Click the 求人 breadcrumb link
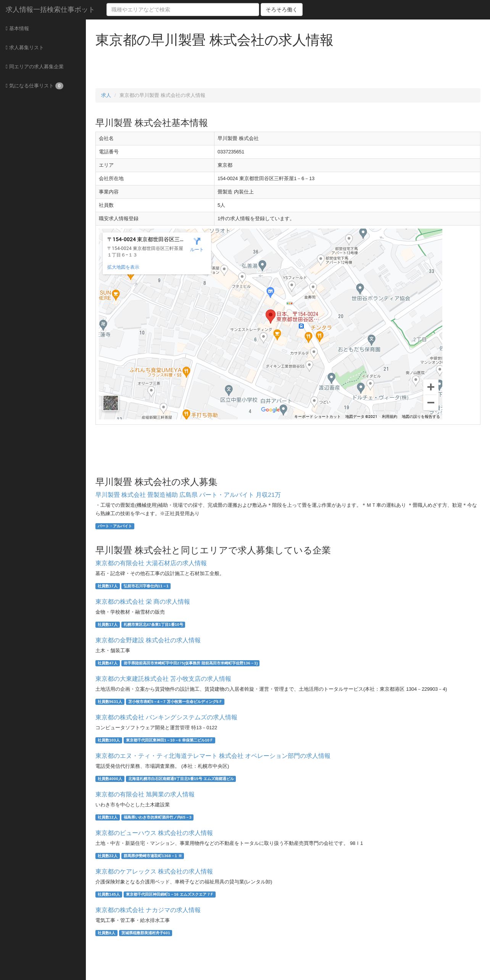This screenshot has height=980, width=490. click(106, 95)
